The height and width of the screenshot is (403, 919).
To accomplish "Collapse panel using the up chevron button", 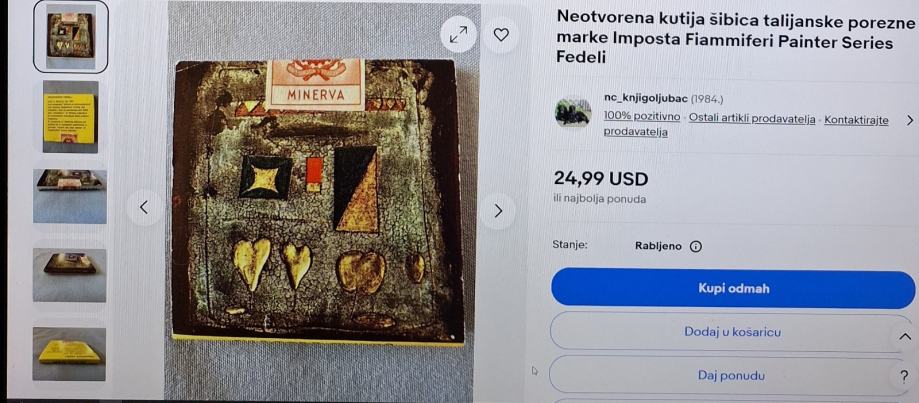I will coord(904,337).
